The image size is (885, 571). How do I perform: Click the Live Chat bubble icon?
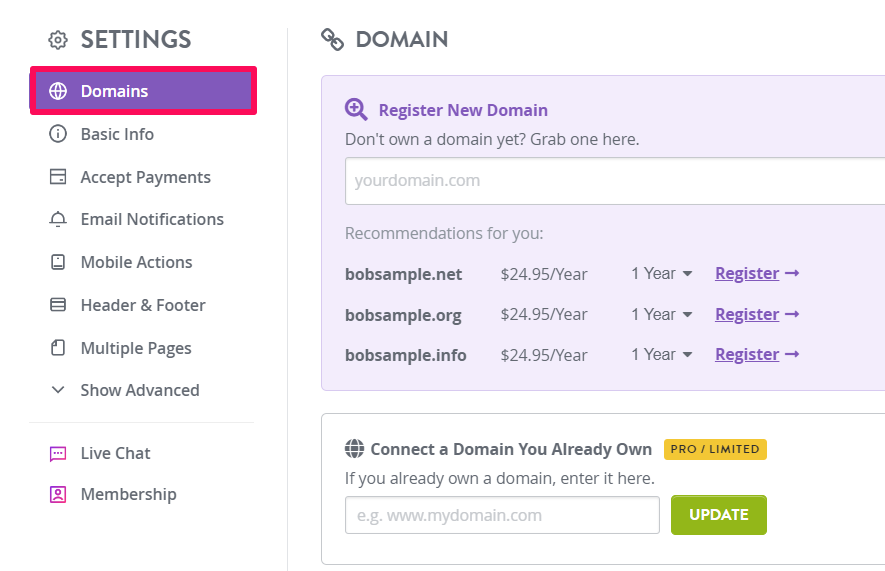coord(58,454)
